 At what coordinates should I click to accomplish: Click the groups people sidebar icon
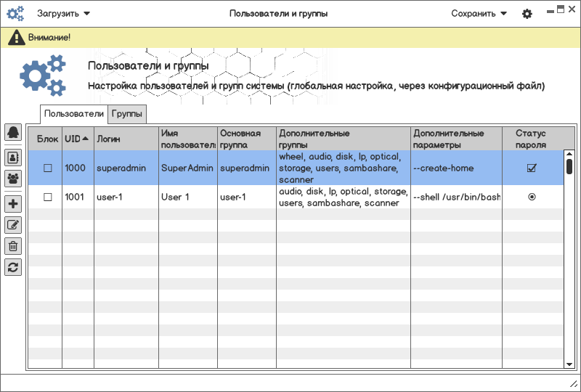point(13,179)
